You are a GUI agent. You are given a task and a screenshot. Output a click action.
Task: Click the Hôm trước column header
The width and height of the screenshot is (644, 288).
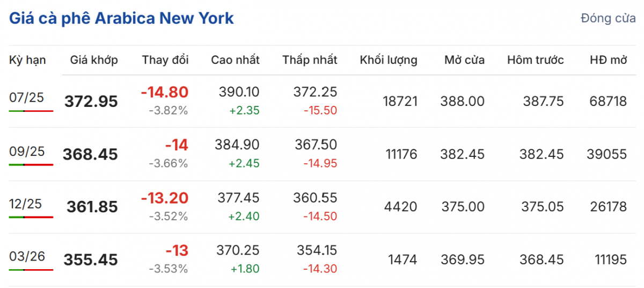point(535,60)
